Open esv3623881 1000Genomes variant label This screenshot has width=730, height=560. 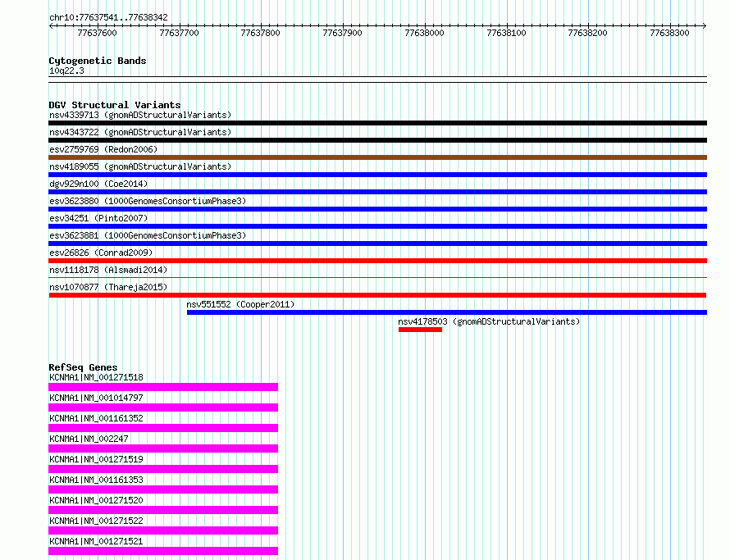[148, 235]
